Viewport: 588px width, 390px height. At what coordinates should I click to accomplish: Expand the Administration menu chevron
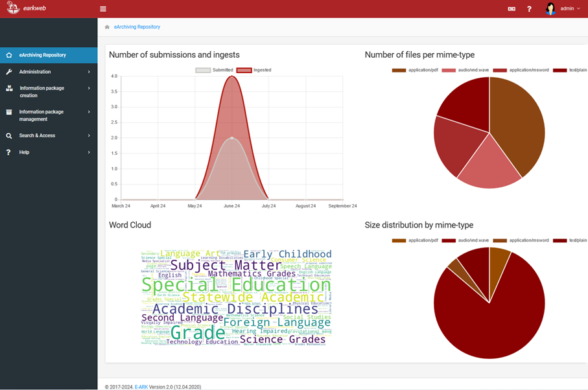(x=89, y=71)
